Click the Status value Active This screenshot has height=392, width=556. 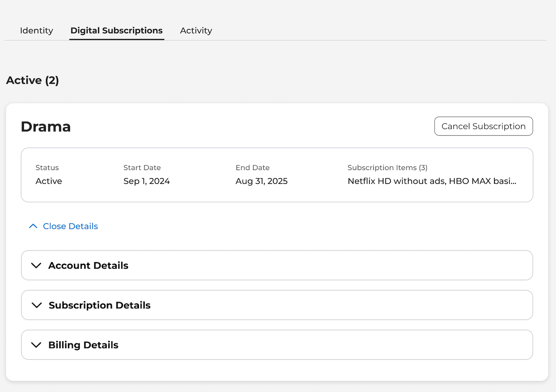click(x=49, y=181)
